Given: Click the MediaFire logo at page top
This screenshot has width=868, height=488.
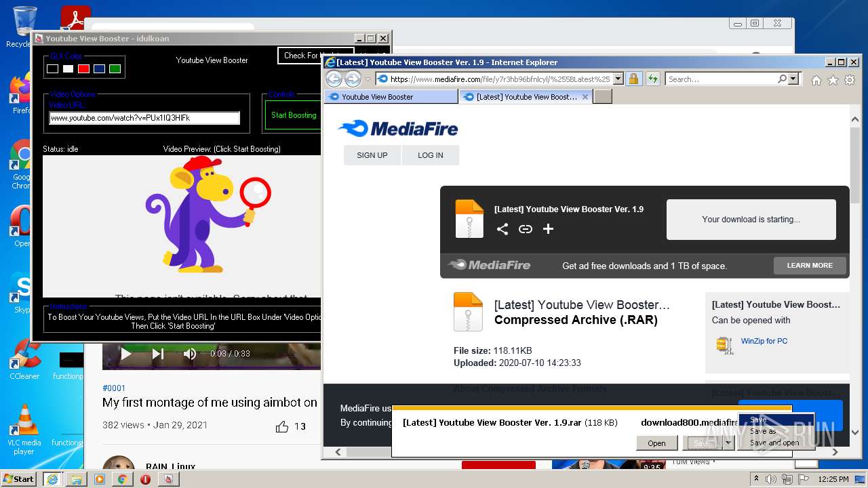Looking at the screenshot, I should (x=398, y=128).
